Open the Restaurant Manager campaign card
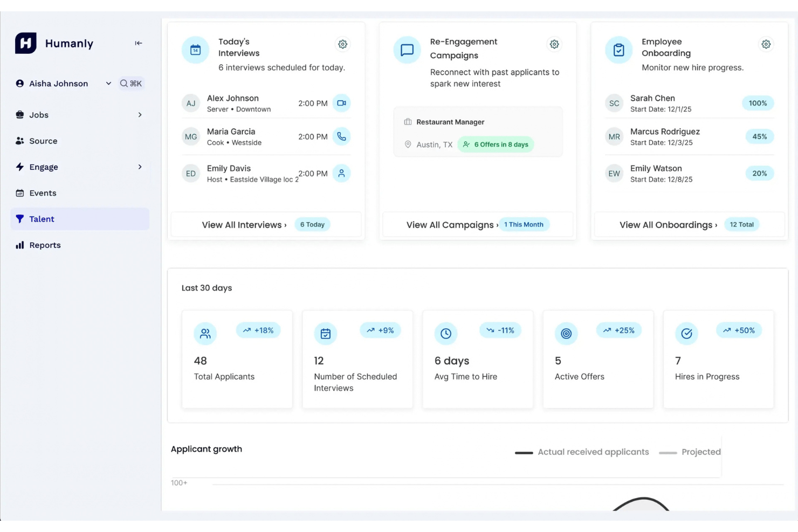 [478, 132]
